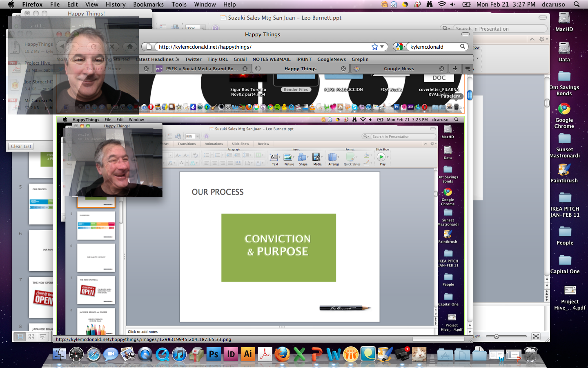Start slideshow from PowerPoint bottom view buttons
The height and width of the screenshot is (368, 588).
point(42,337)
